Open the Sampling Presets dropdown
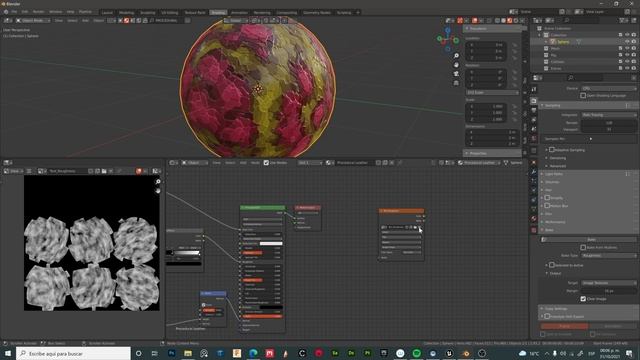 (x=628, y=105)
